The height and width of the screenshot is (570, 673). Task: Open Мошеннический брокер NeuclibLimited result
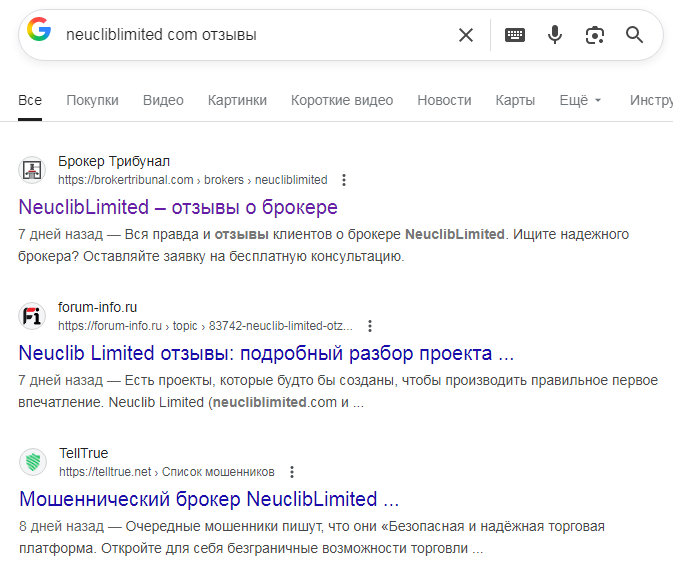coord(209,499)
